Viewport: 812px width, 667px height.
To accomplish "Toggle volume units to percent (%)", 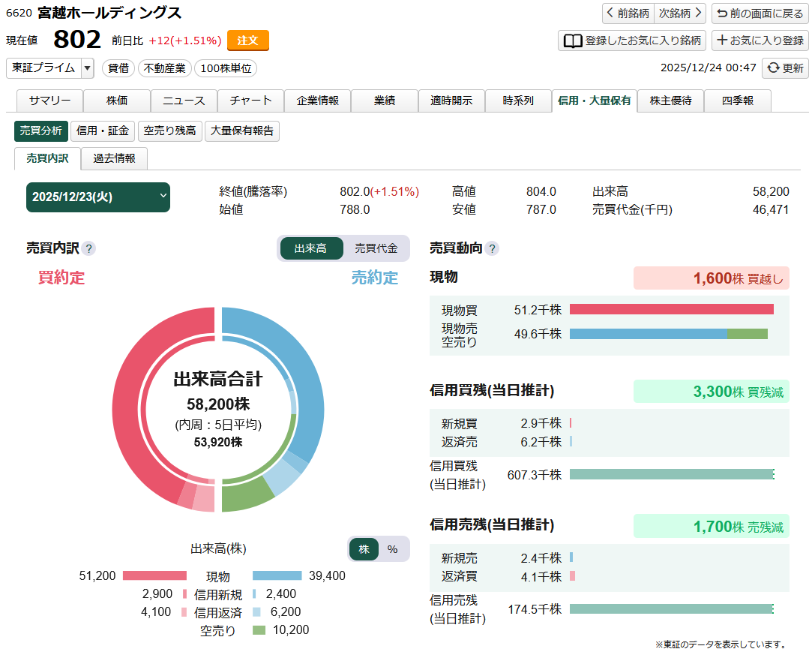I will coord(393,549).
